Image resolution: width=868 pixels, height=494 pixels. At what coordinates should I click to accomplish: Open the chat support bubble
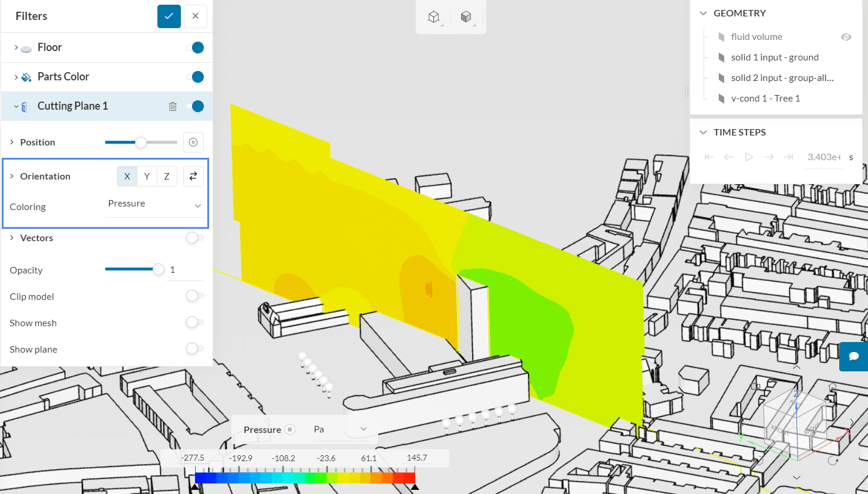coord(854,356)
